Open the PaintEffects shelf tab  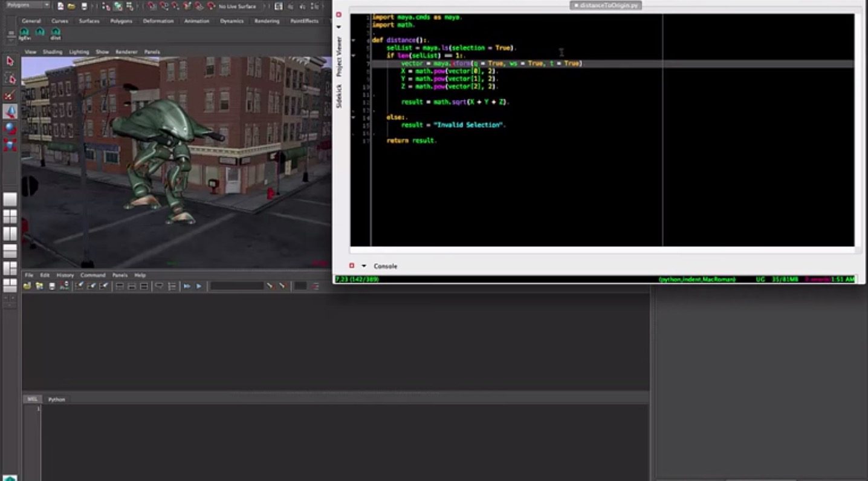[305, 21]
